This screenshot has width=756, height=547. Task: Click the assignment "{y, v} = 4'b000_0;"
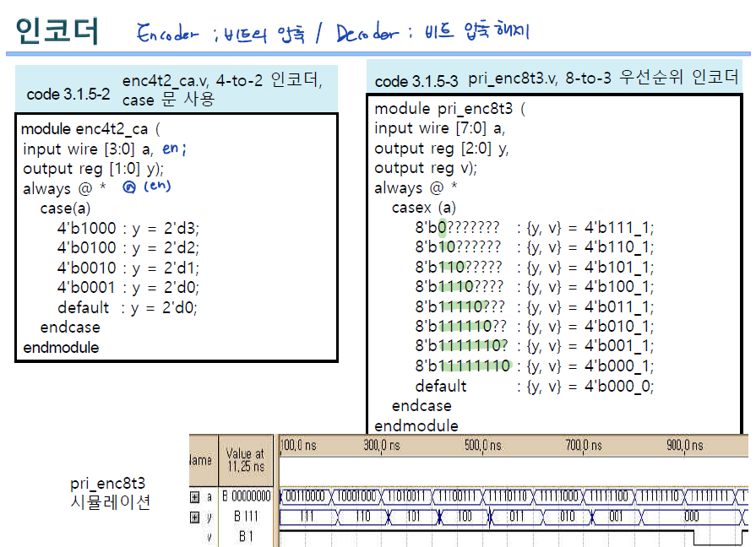point(590,386)
